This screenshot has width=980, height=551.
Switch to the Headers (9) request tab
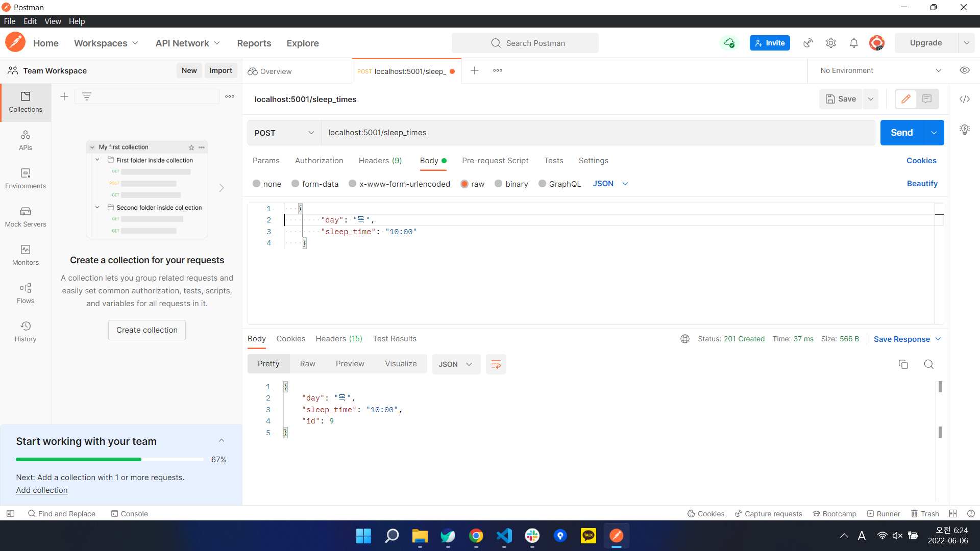[380, 161]
